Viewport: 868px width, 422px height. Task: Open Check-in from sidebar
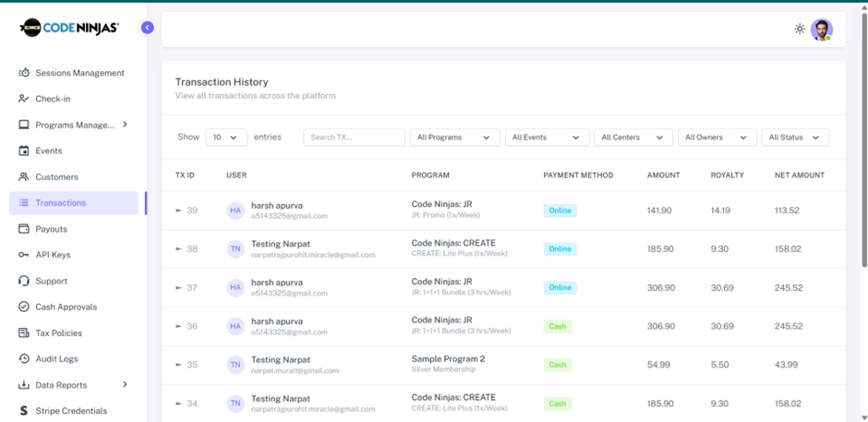74,99
